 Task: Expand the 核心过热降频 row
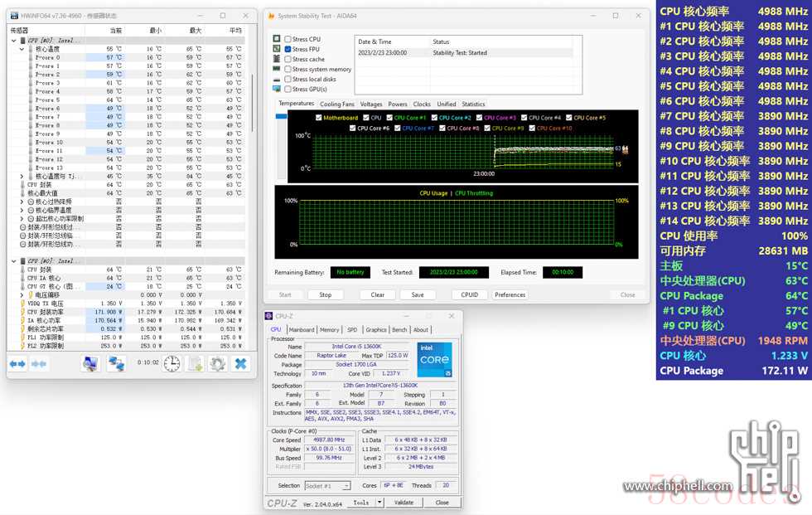pos(22,202)
